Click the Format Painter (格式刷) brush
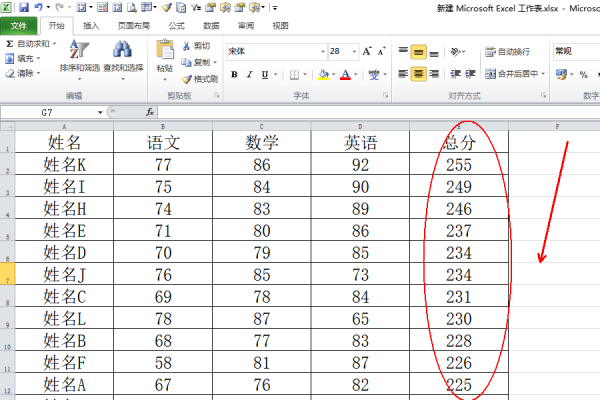This screenshot has width=600, height=400. click(x=186, y=79)
